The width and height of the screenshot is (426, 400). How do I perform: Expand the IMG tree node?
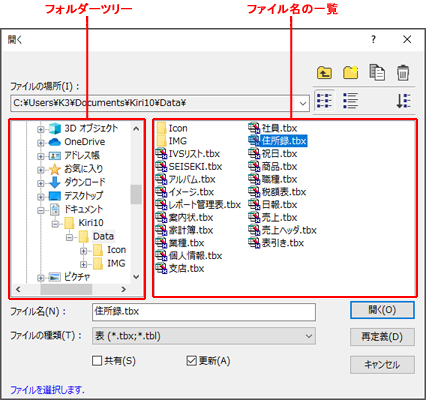[x=84, y=264]
